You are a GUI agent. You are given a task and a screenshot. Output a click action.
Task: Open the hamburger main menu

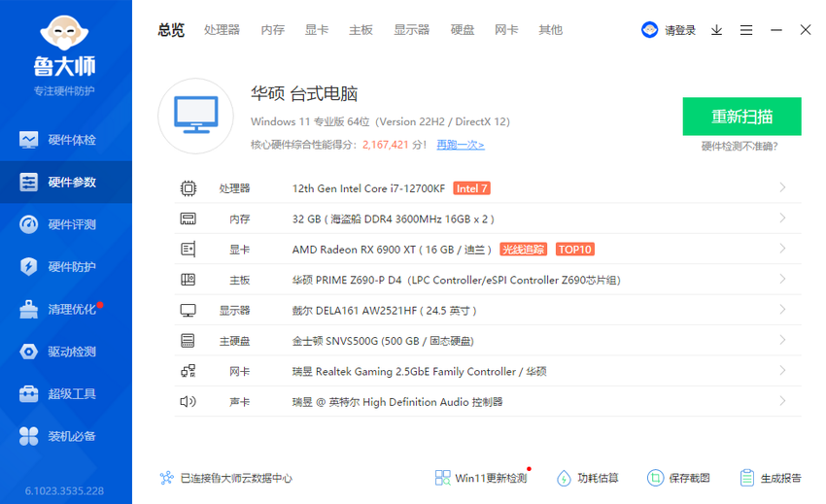tap(746, 30)
